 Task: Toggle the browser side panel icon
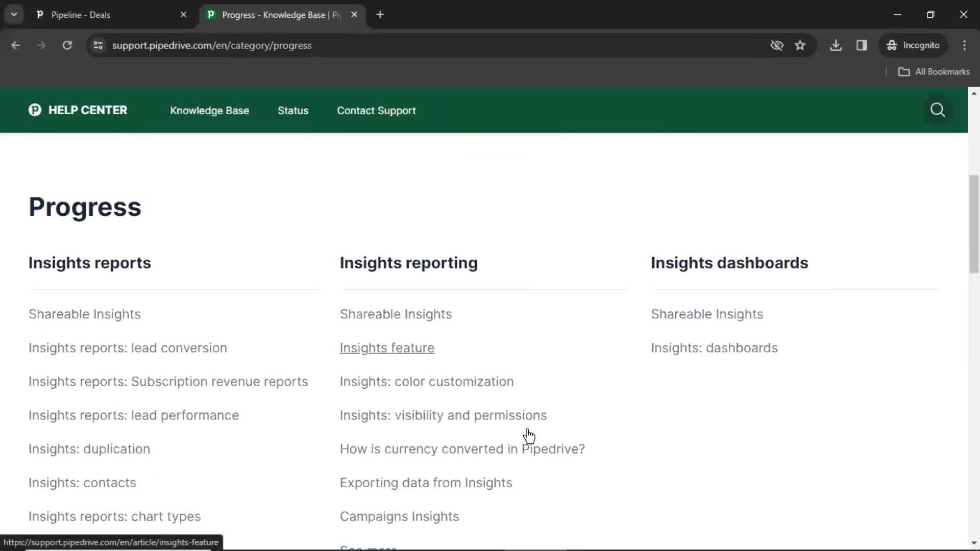[x=862, y=45]
